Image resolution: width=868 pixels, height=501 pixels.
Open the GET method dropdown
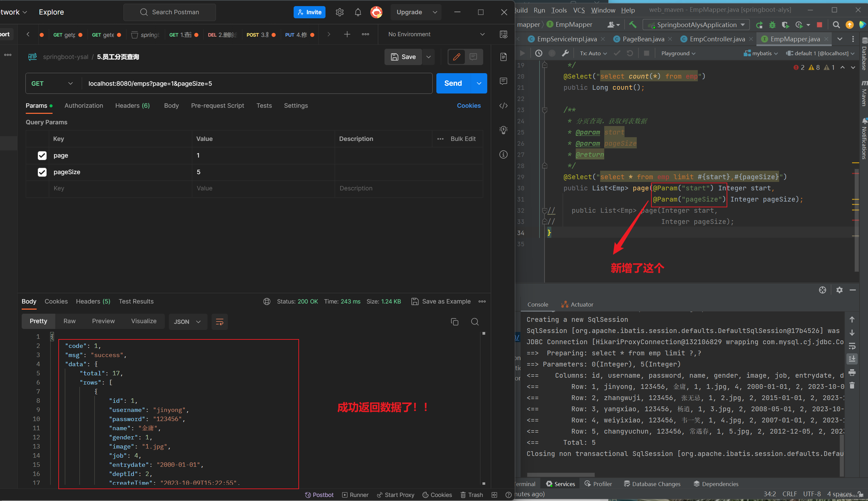click(52, 84)
